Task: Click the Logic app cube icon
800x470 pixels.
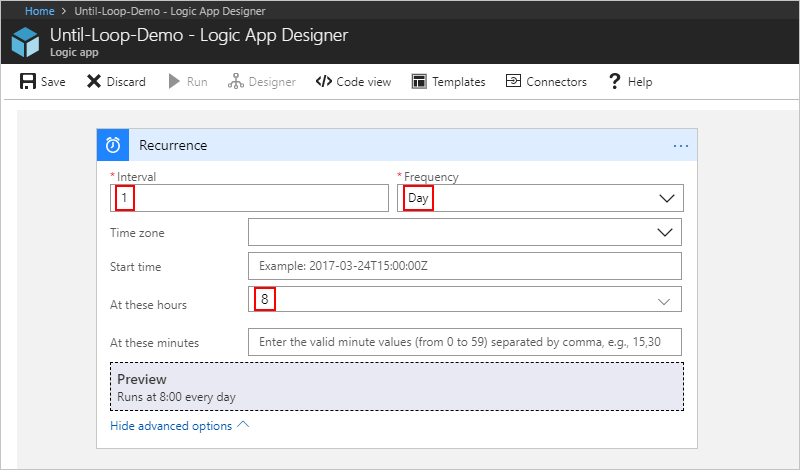Action: tap(26, 43)
